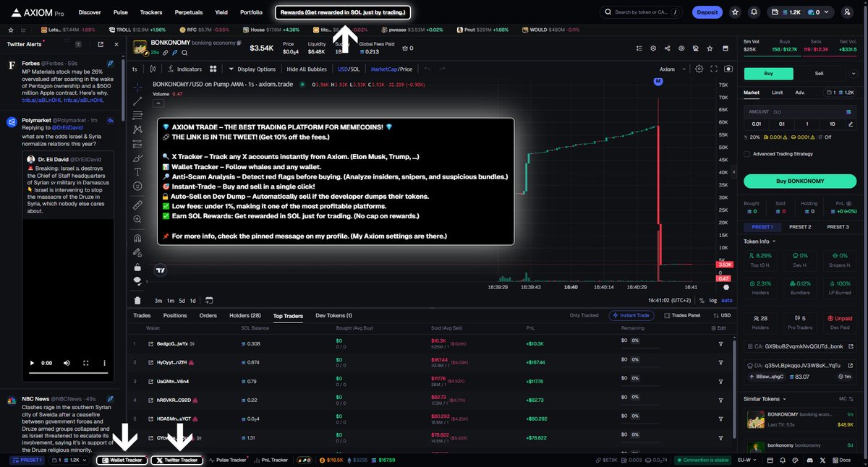The image size is (868, 467).
Task: Undo last chart action
Action: click(x=426, y=69)
